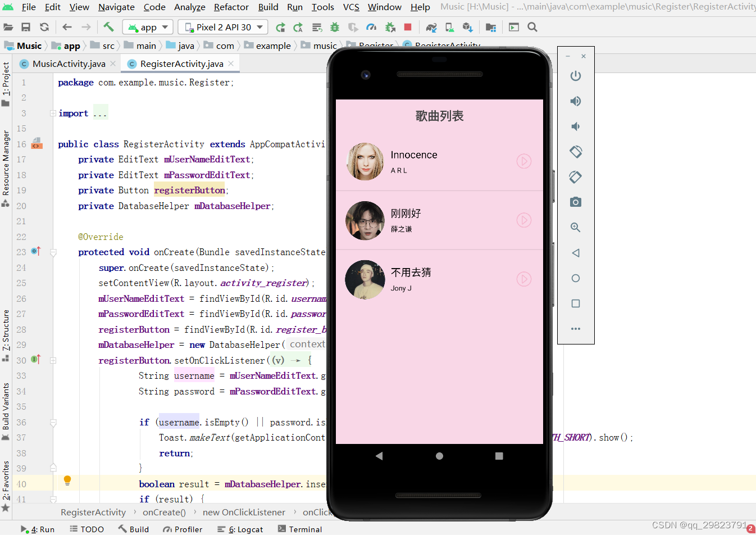Screen dimensions: 756x535
Task: Open Resource Manager side panel
Action: click(6, 169)
